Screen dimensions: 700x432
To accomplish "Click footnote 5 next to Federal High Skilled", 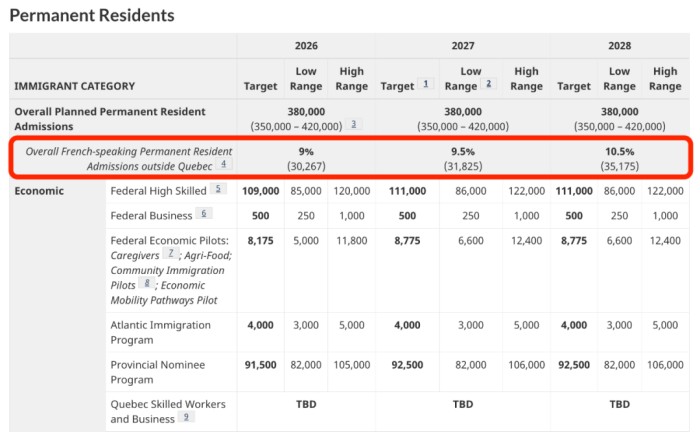I will point(219,189).
